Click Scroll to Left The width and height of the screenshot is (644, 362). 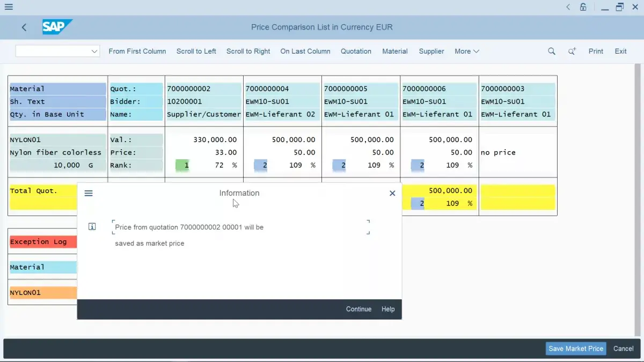[196, 51]
